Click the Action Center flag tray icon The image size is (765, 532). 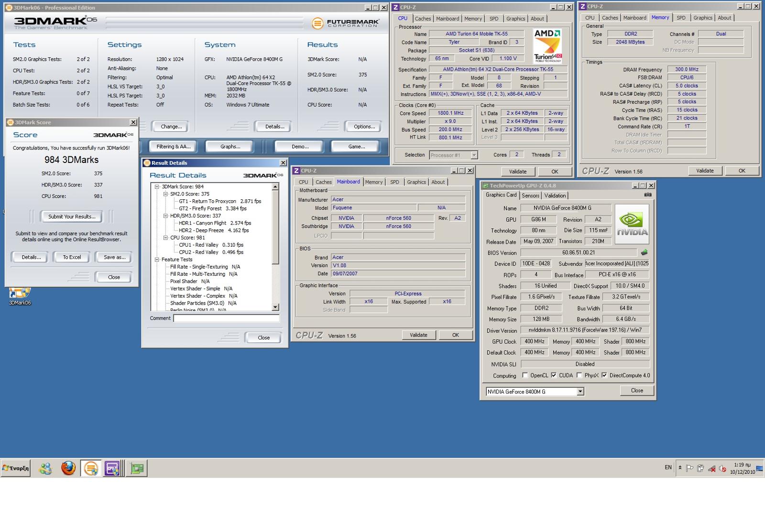pos(689,468)
